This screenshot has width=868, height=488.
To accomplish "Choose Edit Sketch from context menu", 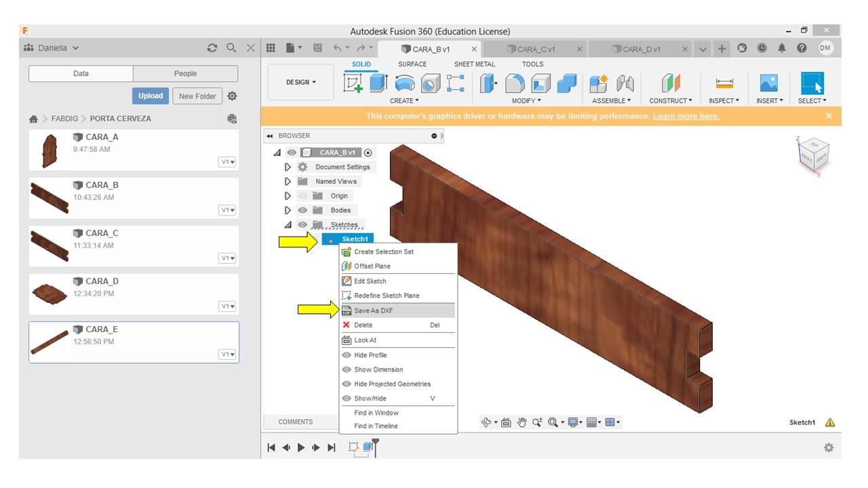I will click(397, 281).
